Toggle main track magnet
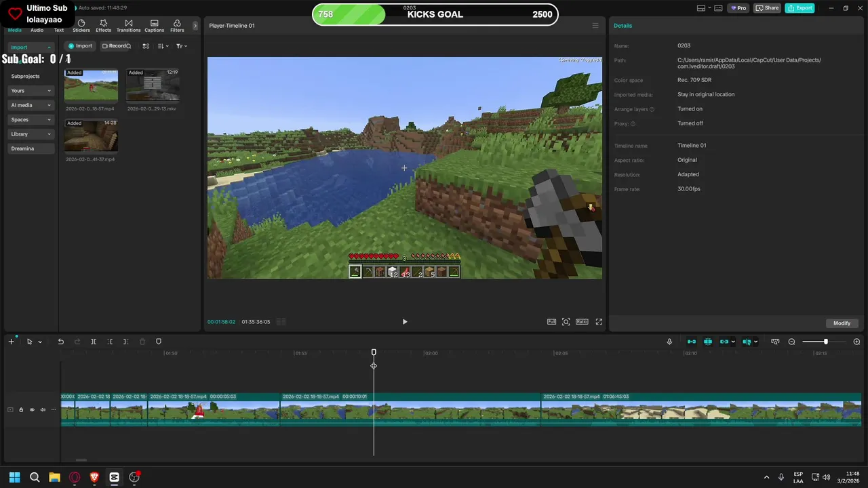Viewport: 868px width, 488px height. (x=691, y=342)
